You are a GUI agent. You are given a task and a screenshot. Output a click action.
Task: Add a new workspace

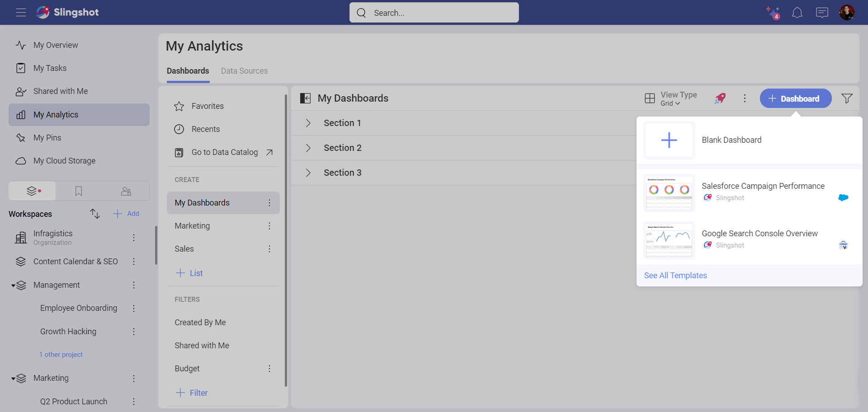click(126, 214)
